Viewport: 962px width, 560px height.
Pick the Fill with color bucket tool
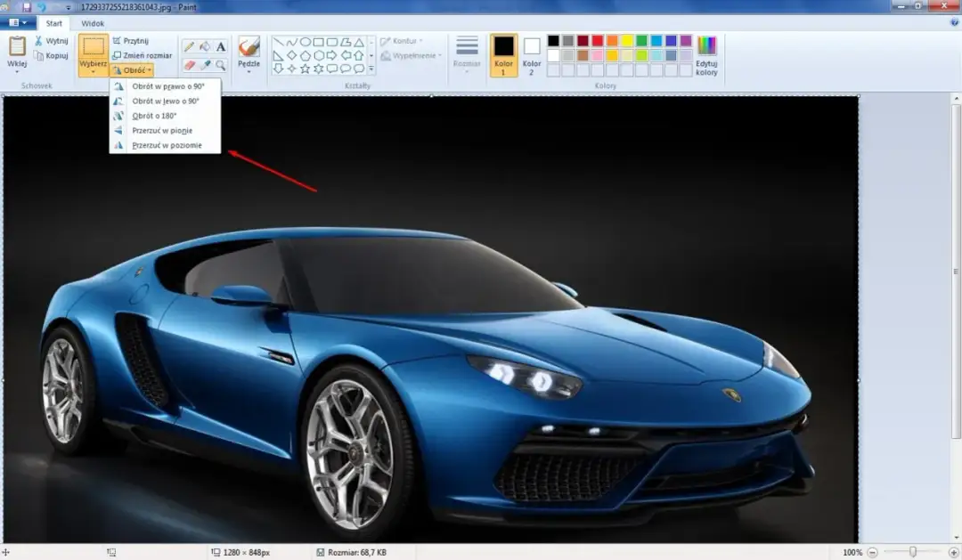tap(206, 45)
